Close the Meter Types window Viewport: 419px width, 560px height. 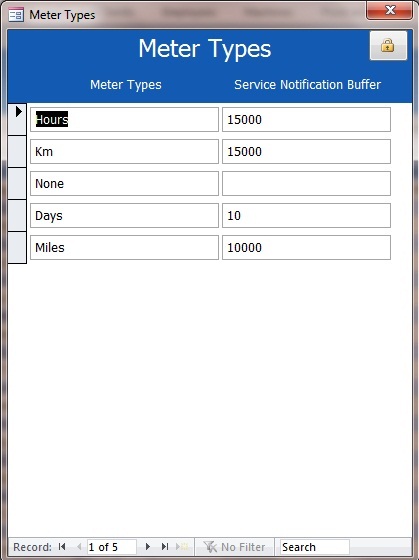pyautogui.click(x=389, y=10)
